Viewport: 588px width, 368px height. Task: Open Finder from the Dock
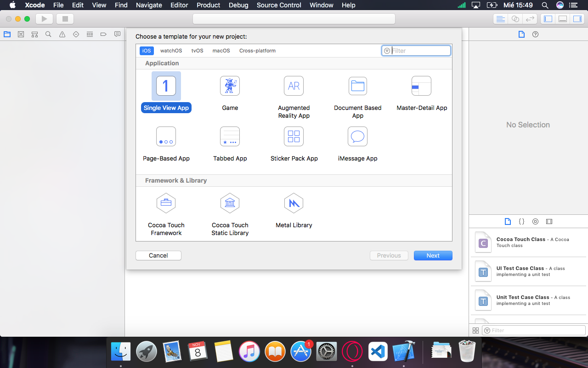pos(121,352)
